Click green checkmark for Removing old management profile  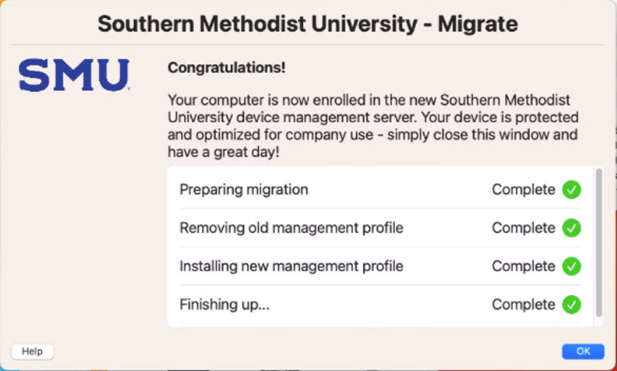pos(571,228)
